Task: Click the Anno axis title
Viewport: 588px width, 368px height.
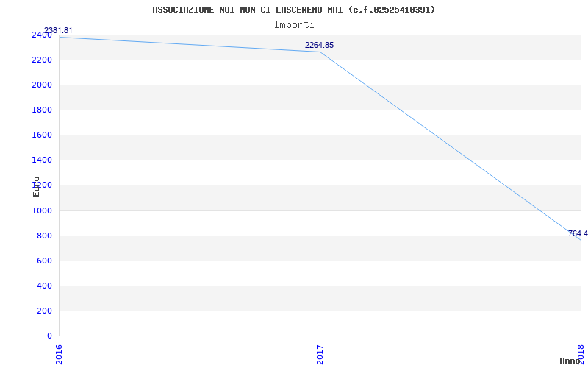Action: point(570,361)
